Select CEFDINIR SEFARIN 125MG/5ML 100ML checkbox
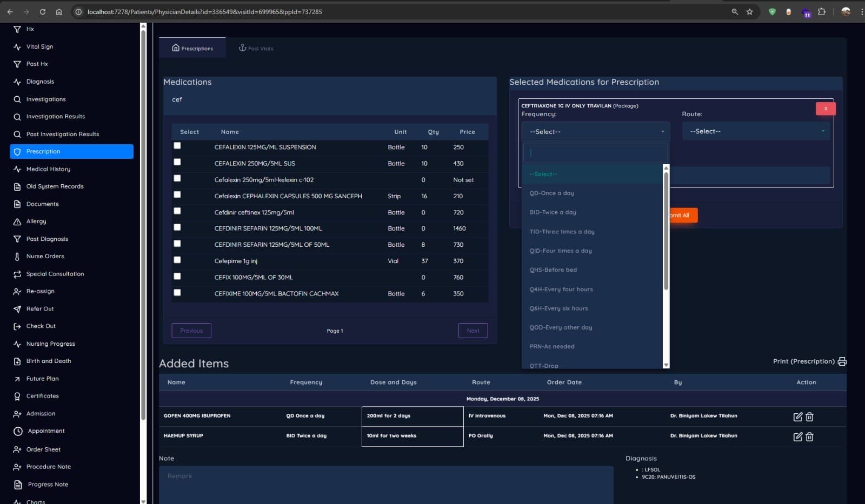Viewport: 865px width, 504px height. [177, 227]
